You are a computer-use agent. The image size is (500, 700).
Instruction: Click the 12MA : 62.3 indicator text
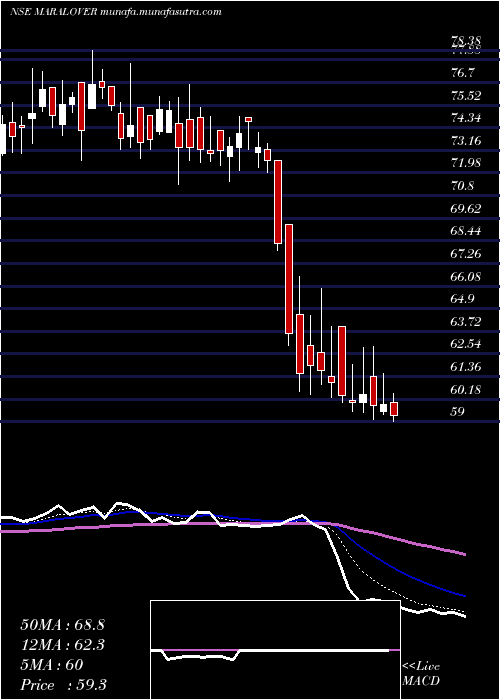(x=62, y=645)
